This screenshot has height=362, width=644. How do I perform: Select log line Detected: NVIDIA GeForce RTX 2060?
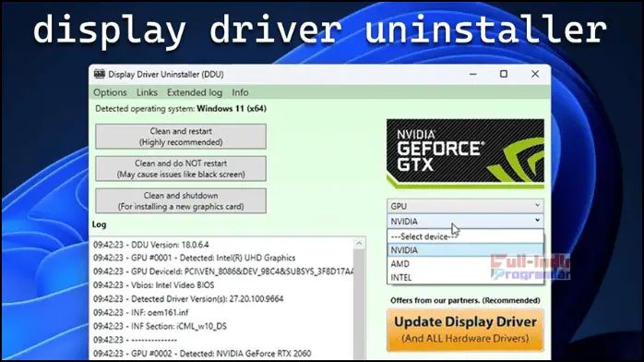(202, 354)
